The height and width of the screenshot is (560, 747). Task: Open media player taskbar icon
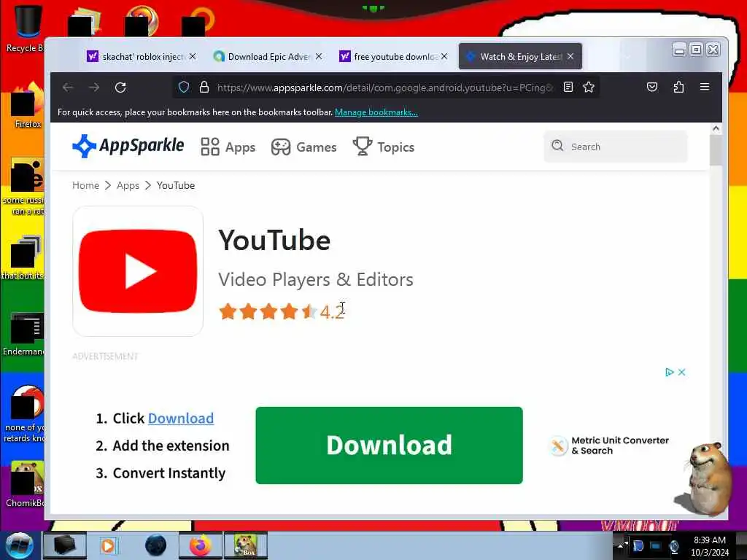108,545
